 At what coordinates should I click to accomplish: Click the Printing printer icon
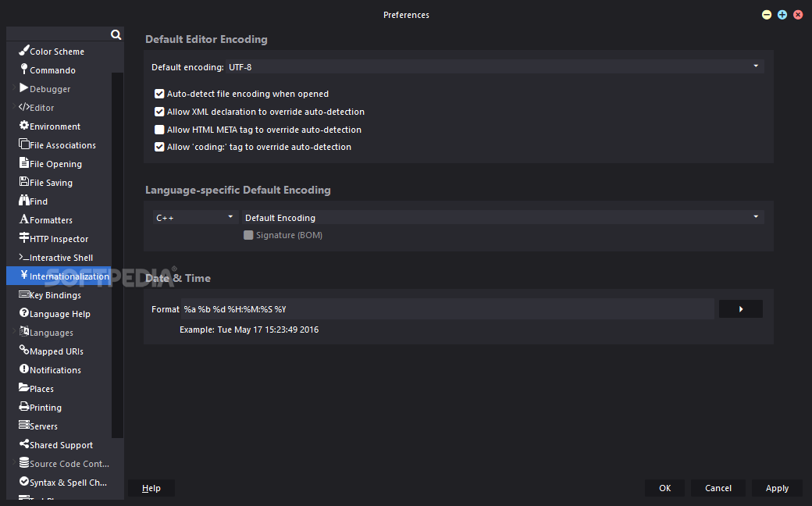point(24,407)
